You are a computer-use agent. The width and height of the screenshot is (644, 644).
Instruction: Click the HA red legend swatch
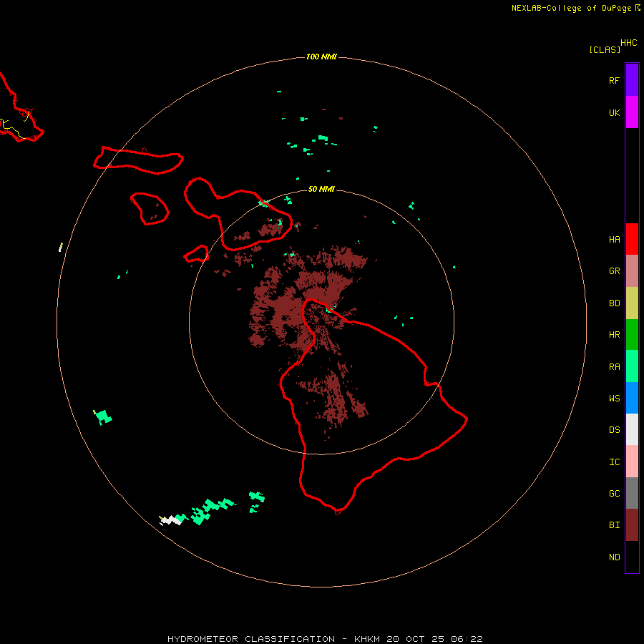tap(632, 239)
